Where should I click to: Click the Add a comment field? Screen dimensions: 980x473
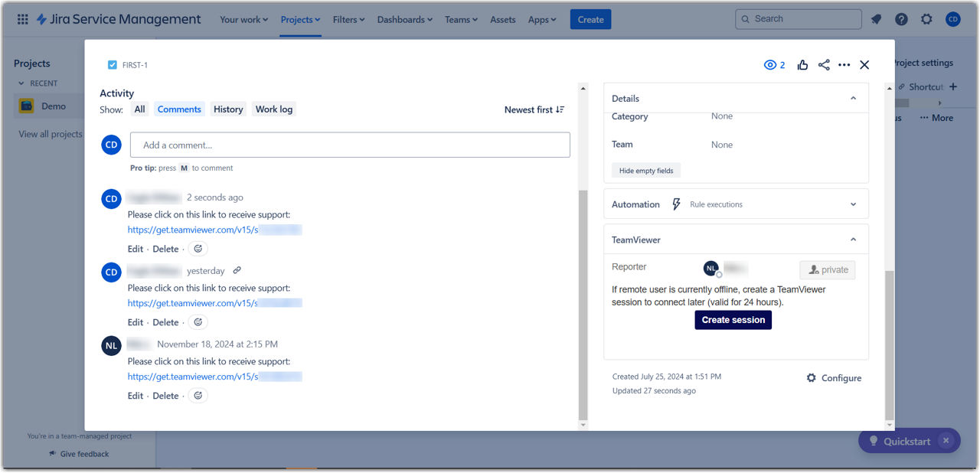tap(350, 145)
